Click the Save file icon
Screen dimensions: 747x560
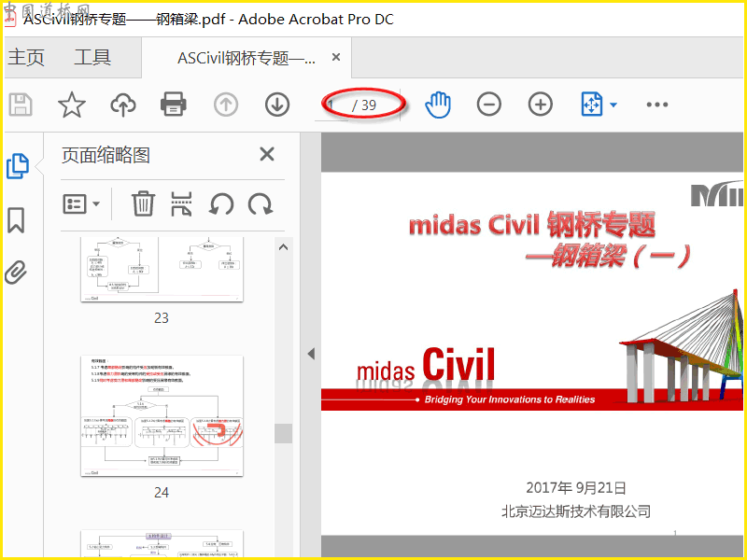click(x=21, y=105)
